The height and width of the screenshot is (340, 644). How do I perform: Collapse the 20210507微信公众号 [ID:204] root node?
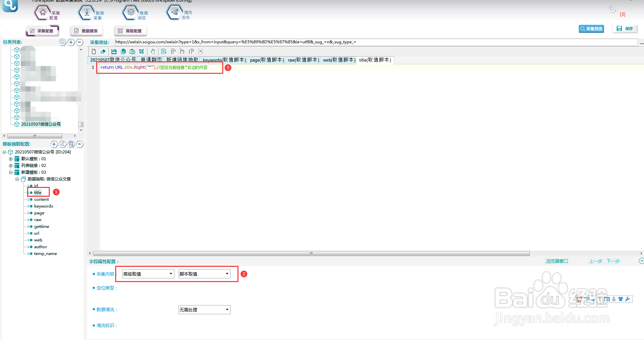4,152
